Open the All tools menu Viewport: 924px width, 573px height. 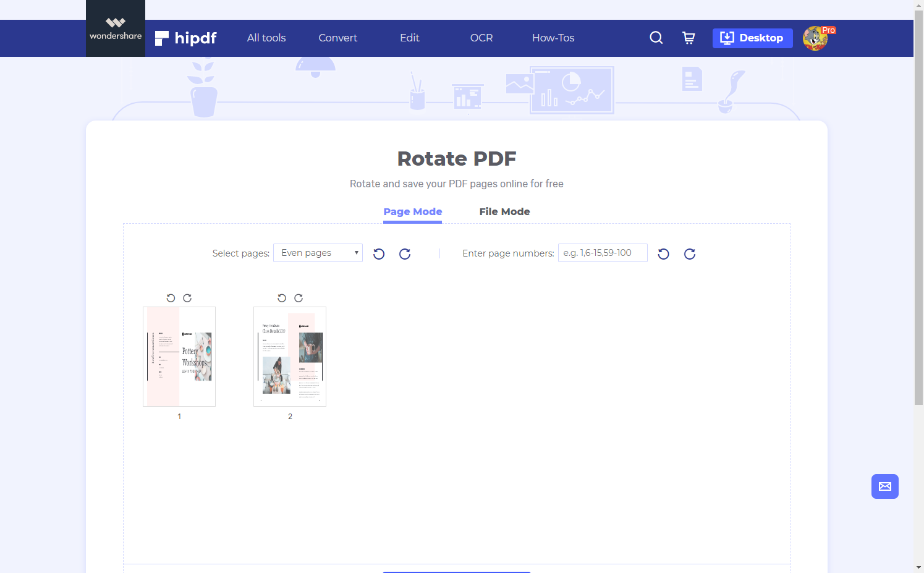coord(266,38)
